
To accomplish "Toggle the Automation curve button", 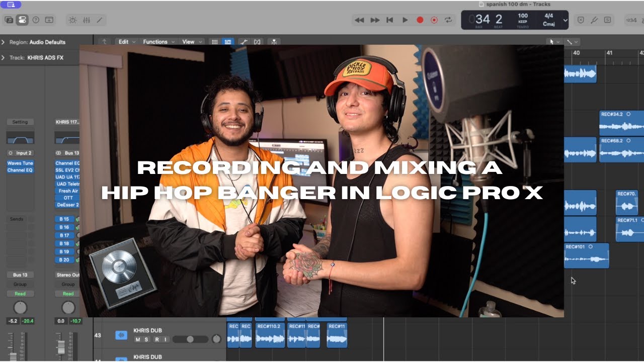I will point(244,42).
